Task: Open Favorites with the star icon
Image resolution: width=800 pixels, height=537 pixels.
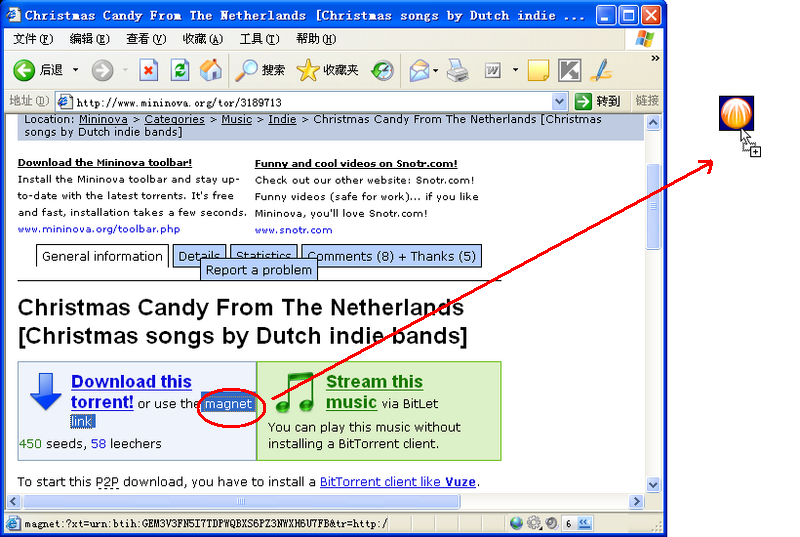Action: (x=308, y=70)
